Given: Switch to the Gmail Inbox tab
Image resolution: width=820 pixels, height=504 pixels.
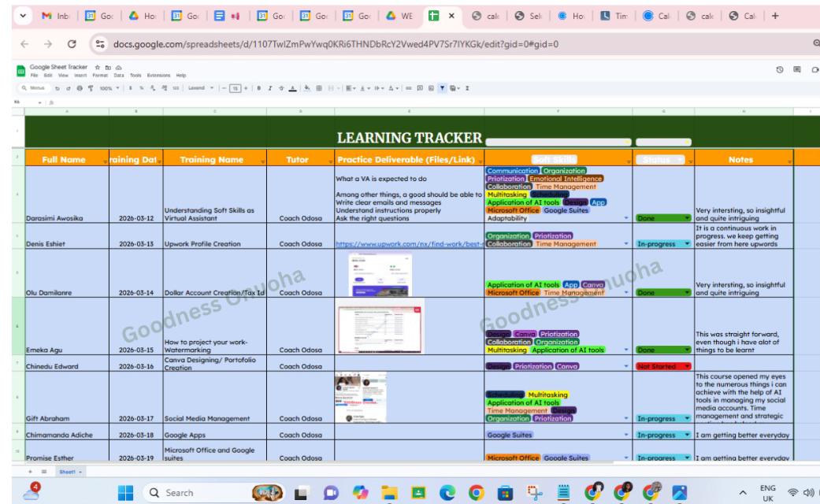Looking at the screenshot, I should 57,16.
